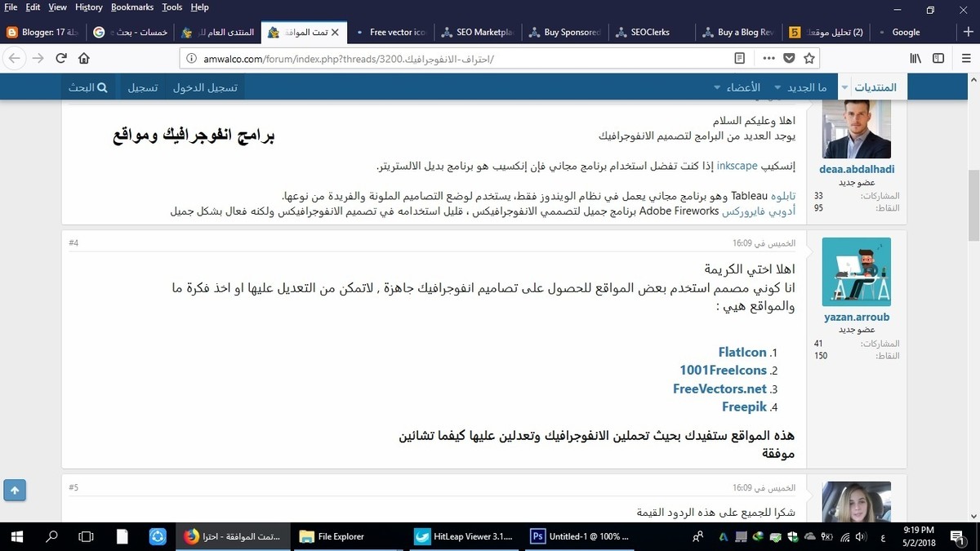Open People icon in system tray

coord(698,536)
